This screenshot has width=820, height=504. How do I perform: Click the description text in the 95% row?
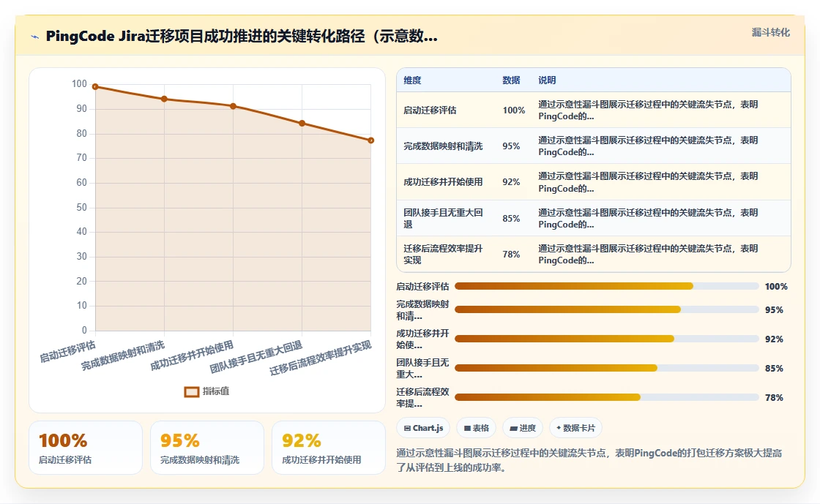click(648, 146)
